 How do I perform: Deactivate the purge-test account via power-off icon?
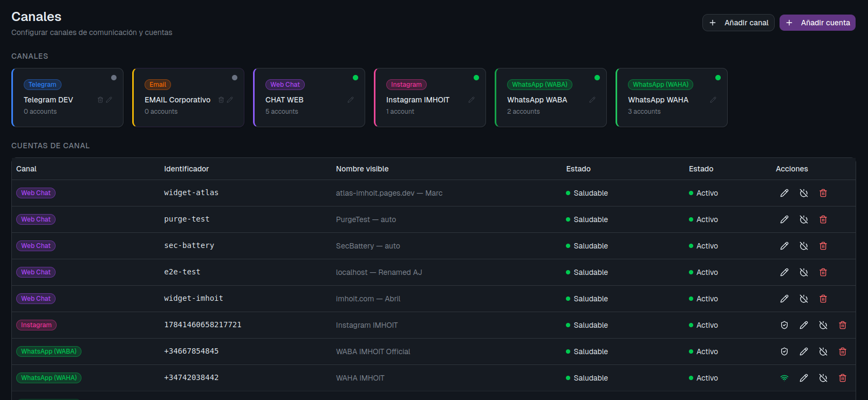804,219
